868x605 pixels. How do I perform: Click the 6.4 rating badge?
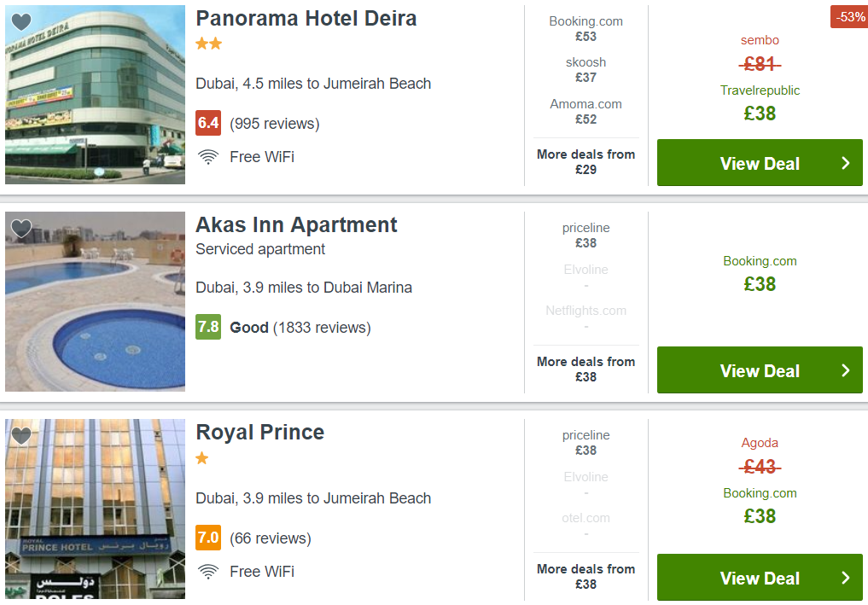208,124
